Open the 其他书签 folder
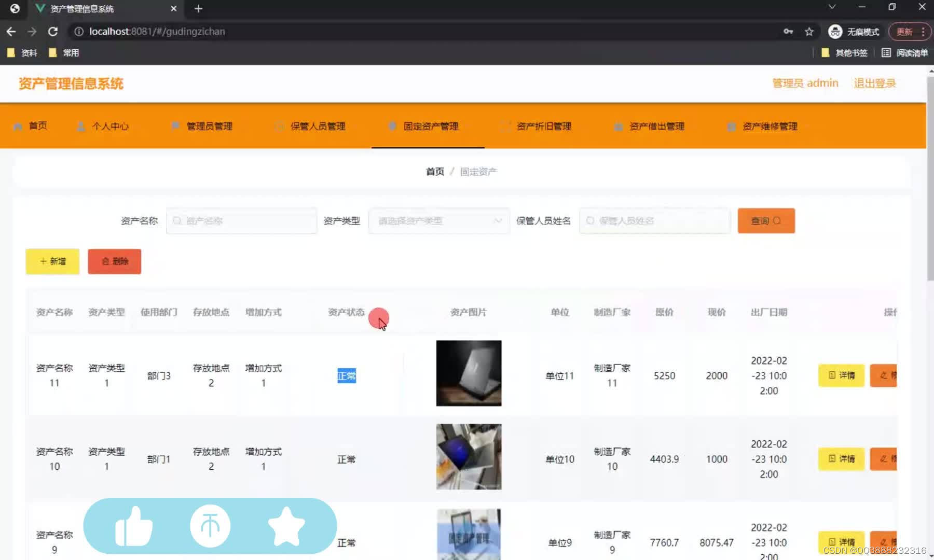The image size is (934, 560). pyautogui.click(x=844, y=53)
